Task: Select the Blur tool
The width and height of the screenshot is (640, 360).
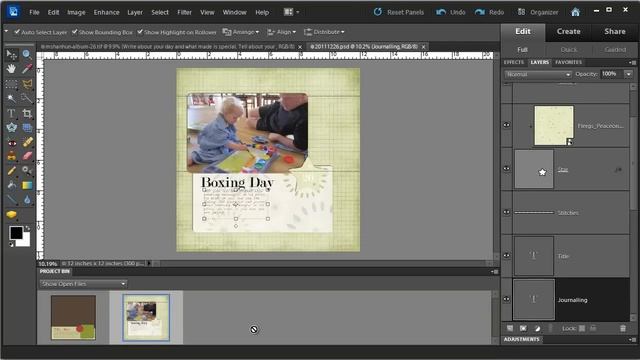Action: [x=27, y=200]
